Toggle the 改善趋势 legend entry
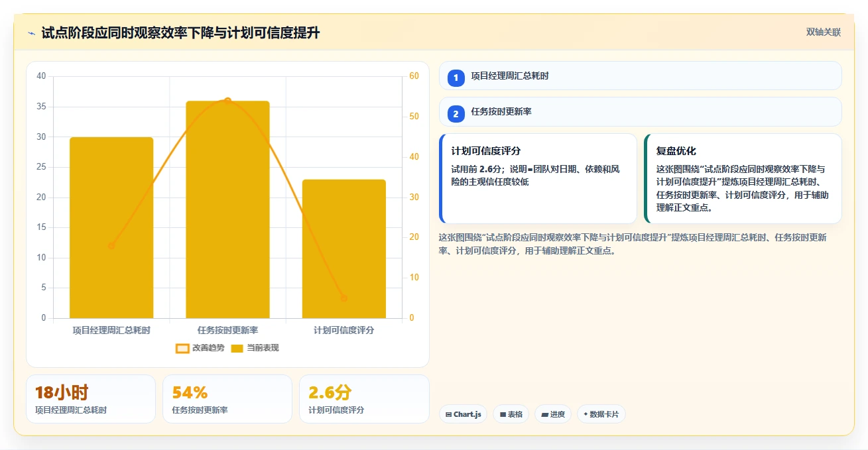Image resolution: width=868 pixels, height=450 pixels. (x=200, y=348)
